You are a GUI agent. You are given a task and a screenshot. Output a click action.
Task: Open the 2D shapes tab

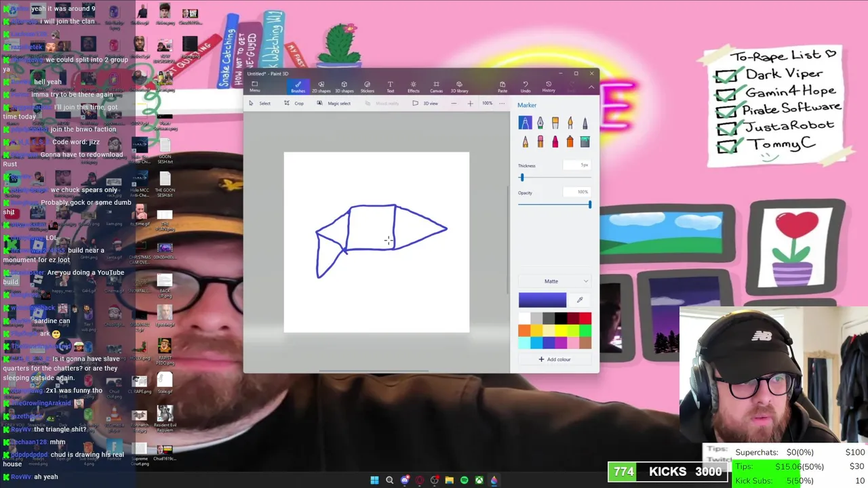click(321, 87)
